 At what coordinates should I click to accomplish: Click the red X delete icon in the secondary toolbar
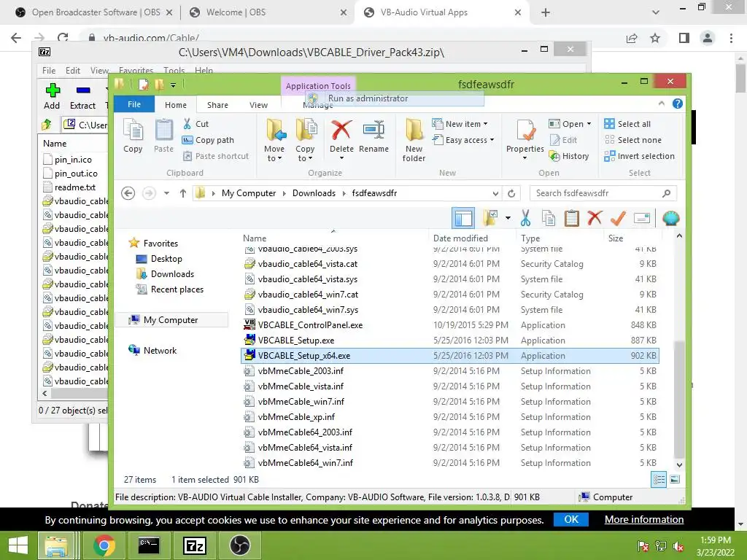click(594, 218)
